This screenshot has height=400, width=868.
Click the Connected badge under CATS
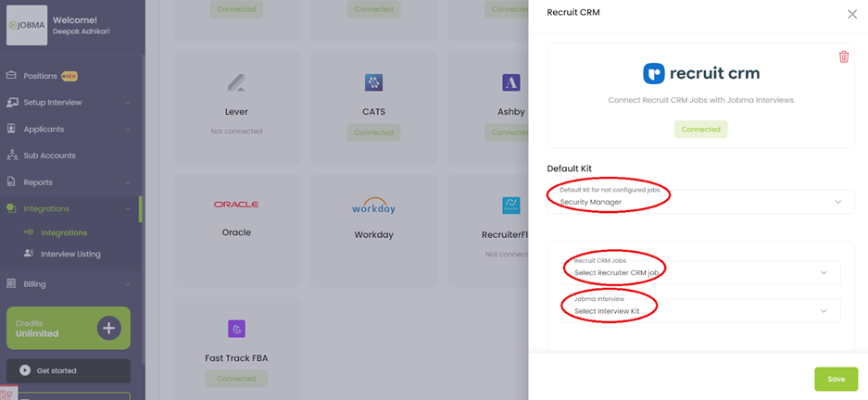[x=373, y=132]
